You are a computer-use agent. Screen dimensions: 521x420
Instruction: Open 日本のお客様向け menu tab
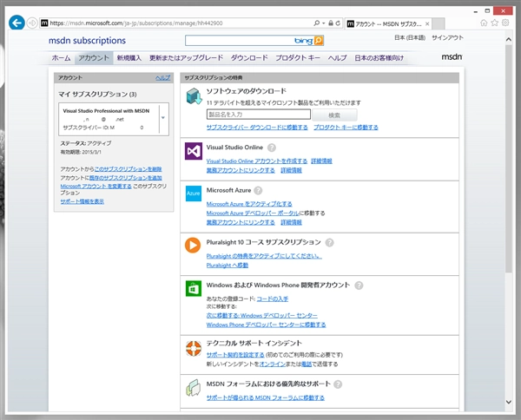(379, 58)
